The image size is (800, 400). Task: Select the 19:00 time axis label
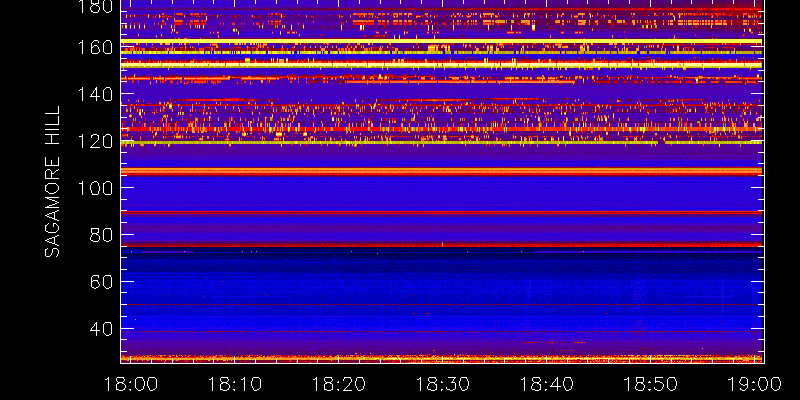tap(755, 384)
